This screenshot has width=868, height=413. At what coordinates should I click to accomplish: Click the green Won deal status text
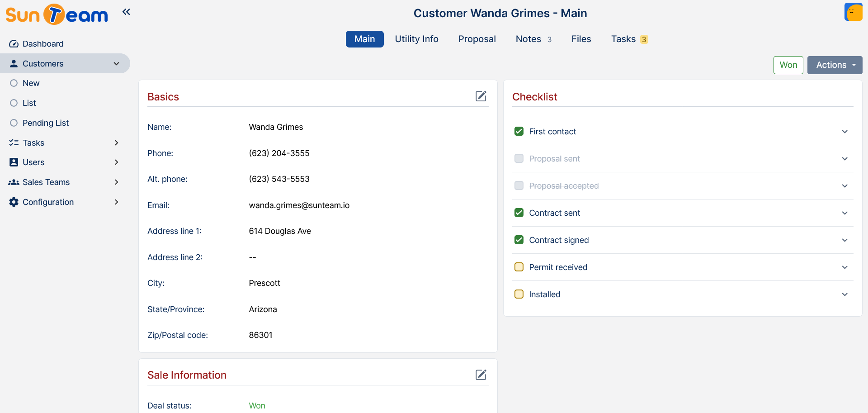(x=257, y=406)
